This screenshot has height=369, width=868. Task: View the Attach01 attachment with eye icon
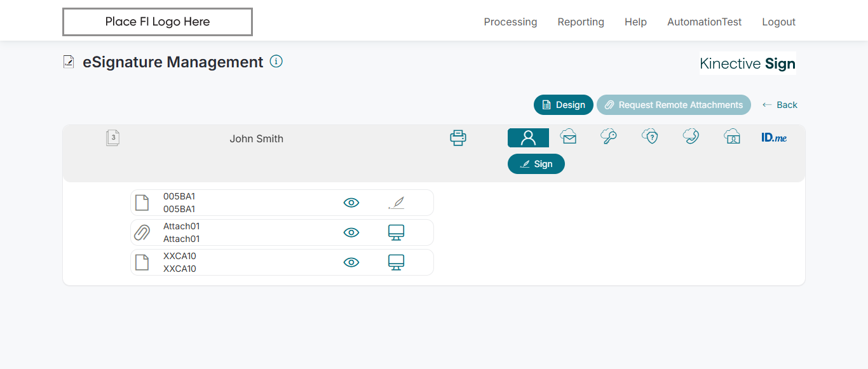[x=351, y=232]
